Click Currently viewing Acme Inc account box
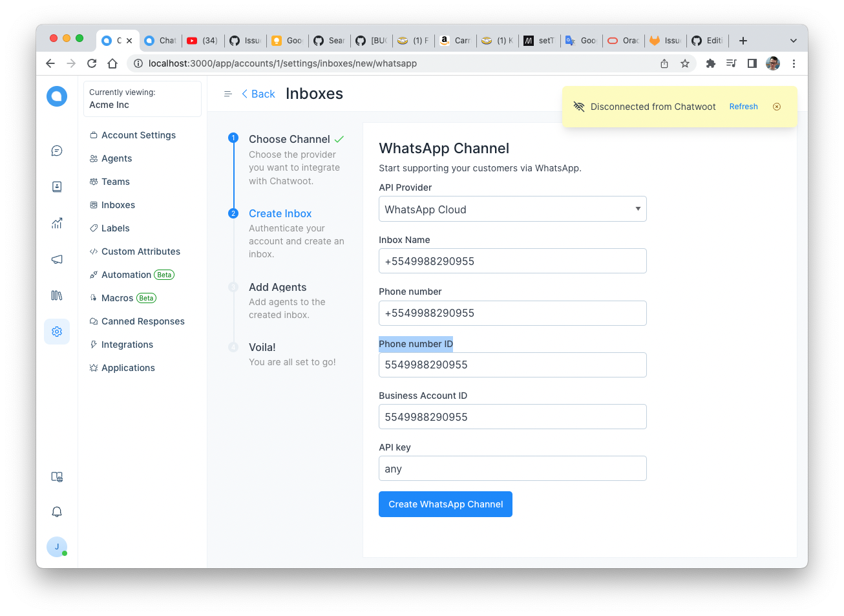 pyautogui.click(x=142, y=99)
